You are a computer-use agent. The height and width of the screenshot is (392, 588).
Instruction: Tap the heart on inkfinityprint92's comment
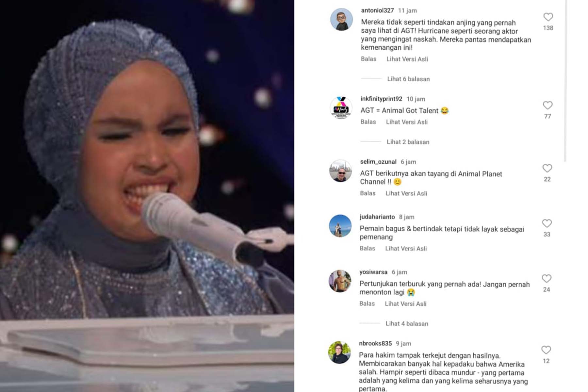pos(548,105)
